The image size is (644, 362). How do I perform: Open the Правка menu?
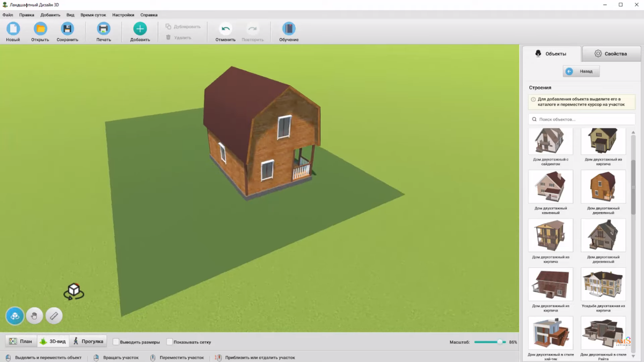pos(27,15)
